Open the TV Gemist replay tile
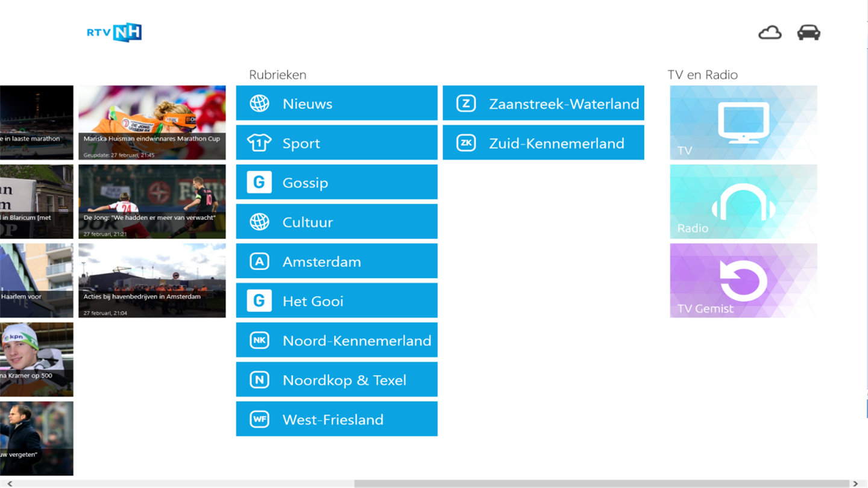Viewport: 868px width, 488px height. 743,281
